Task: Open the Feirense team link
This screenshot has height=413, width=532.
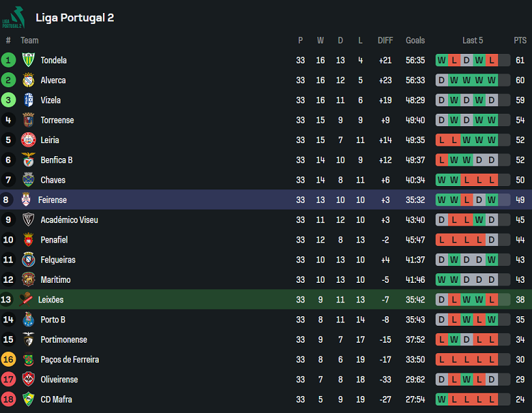Action: pos(53,200)
